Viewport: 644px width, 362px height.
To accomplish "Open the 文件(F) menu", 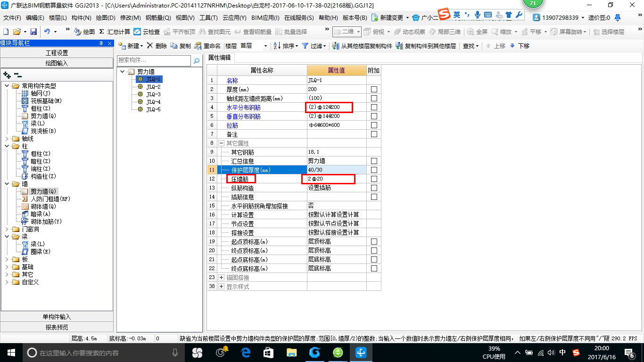I will pyautogui.click(x=12, y=17).
